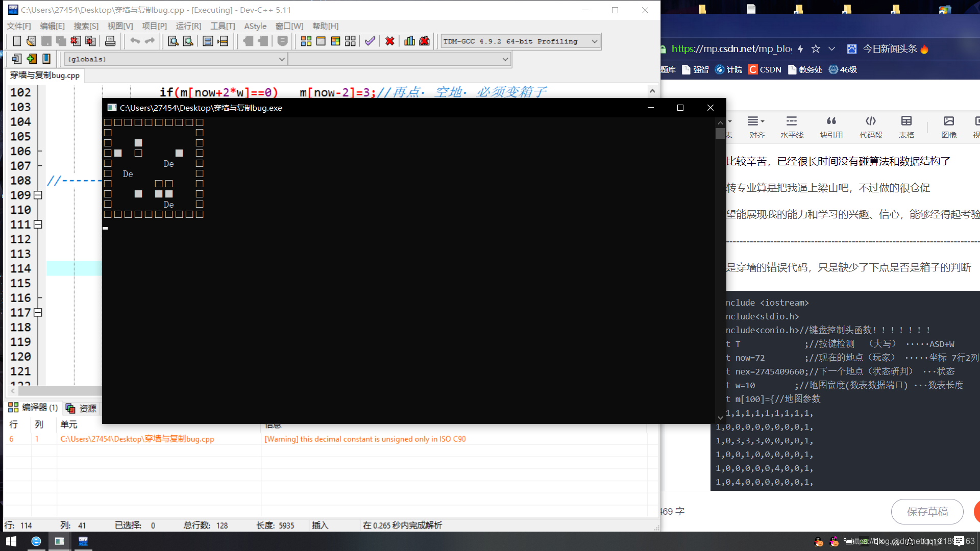Open the 帮助[H] menu
980x551 pixels.
coord(326,26)
